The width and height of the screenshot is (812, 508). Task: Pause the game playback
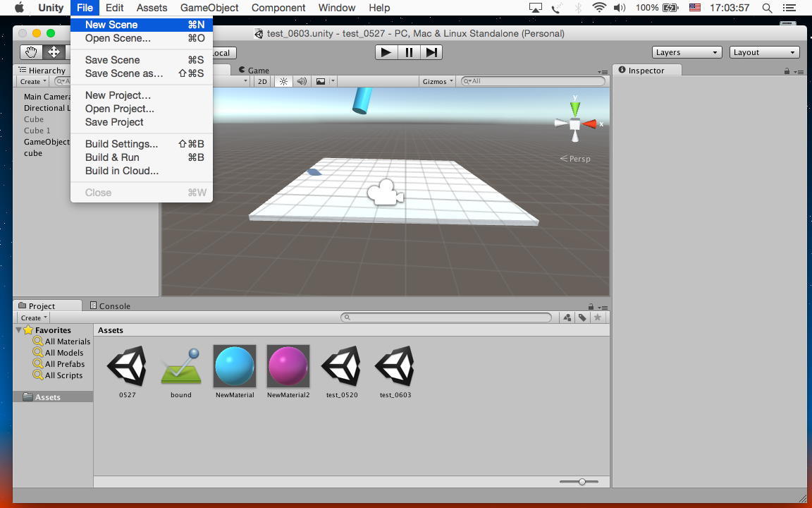(x=409, y=52)
